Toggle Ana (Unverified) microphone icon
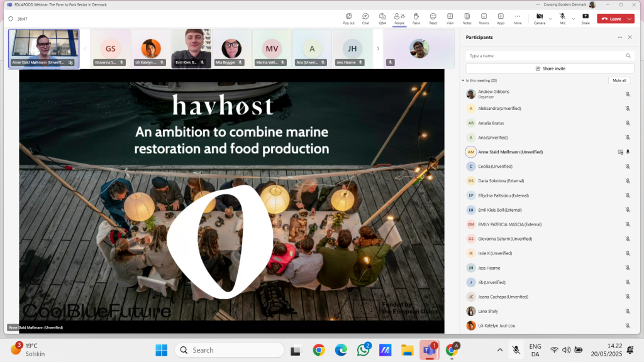 [628, 138]
